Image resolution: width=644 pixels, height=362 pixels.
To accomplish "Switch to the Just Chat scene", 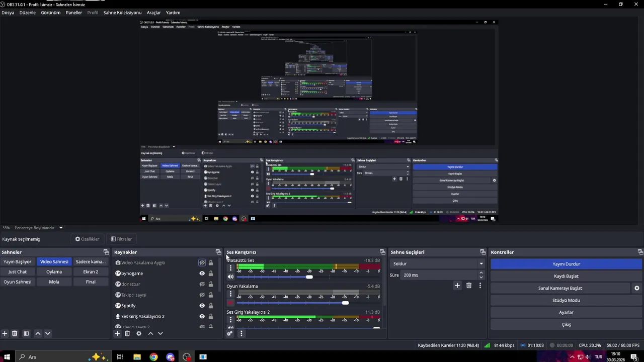I will pyautogui.click(x=18, y=271).
